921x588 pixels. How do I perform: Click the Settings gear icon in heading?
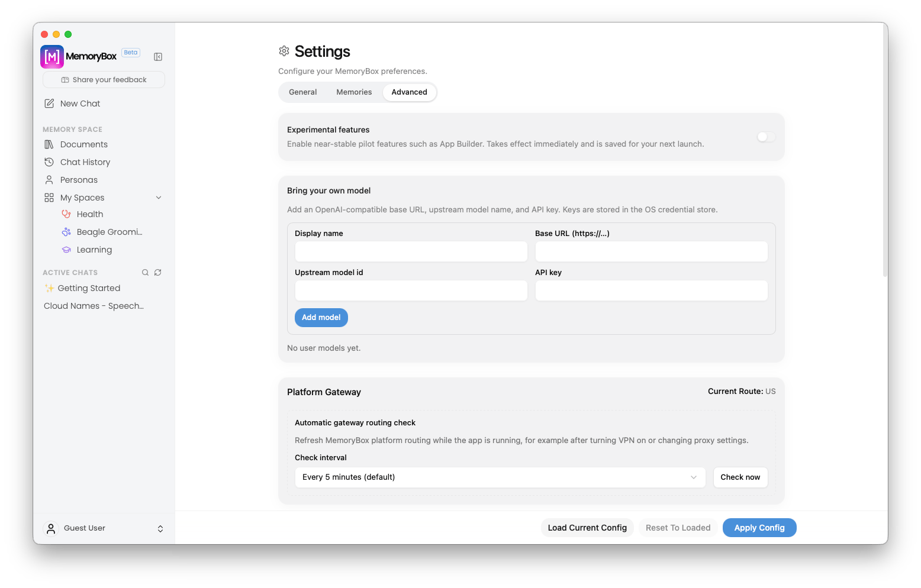coord(284,51)
